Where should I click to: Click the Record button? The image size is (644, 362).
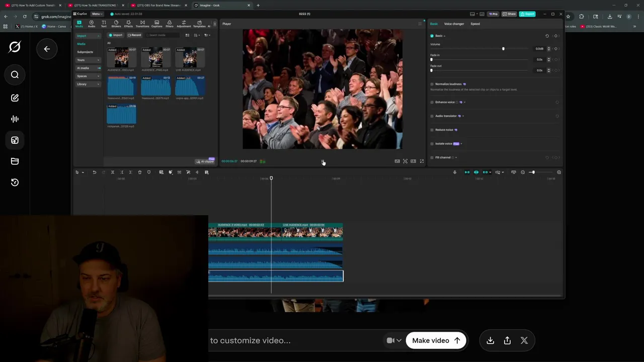pos(134,35)
